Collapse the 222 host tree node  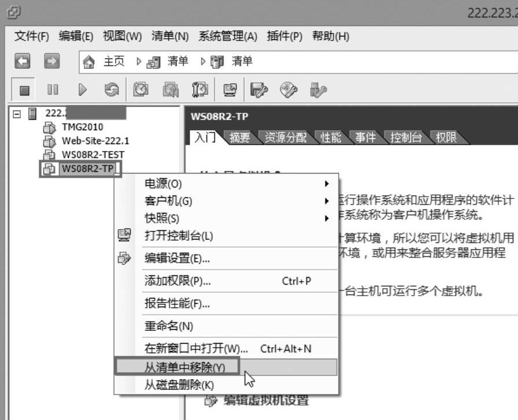[x=17, y=114]
